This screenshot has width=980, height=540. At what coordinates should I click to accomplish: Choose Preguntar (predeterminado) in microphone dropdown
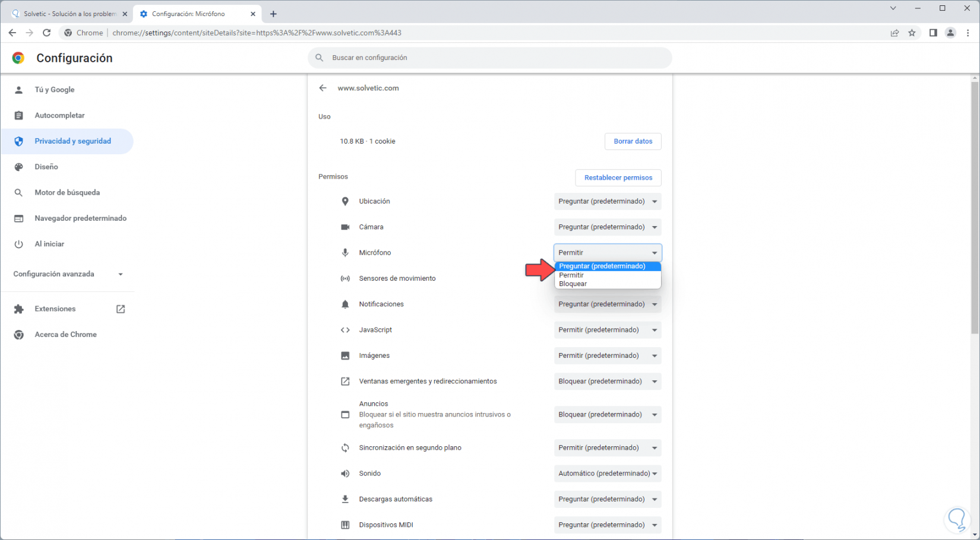point(602,266)
